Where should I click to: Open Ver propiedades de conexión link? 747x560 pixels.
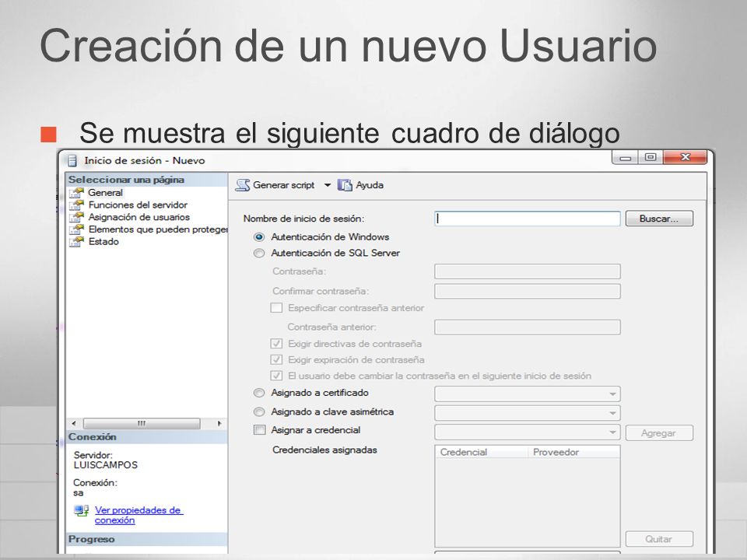[x=139, y=515]
